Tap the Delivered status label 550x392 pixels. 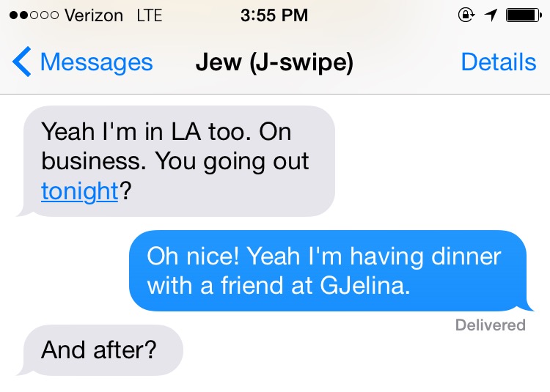point(490,325)
